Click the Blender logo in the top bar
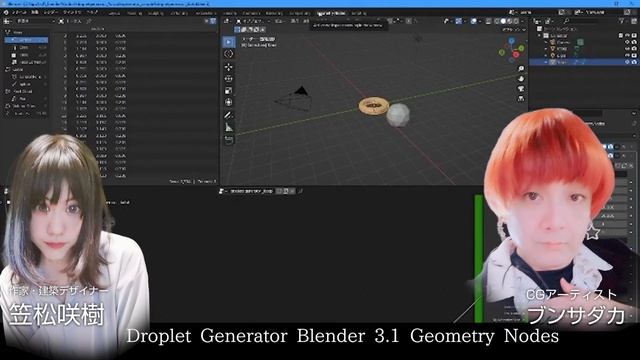This screenshot has width=640, height=360. pyautogui.click(x=6, y=13)
